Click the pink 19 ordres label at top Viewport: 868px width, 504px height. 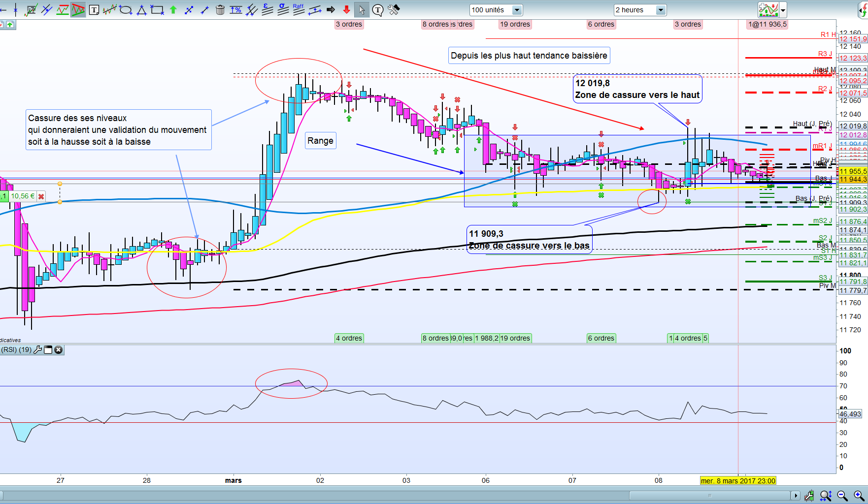click(x=515, y=24)
